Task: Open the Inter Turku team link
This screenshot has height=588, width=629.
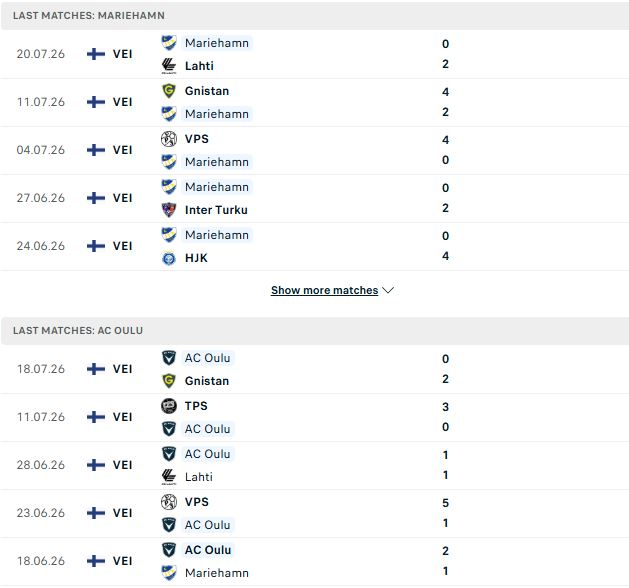Action: point(216,210)
